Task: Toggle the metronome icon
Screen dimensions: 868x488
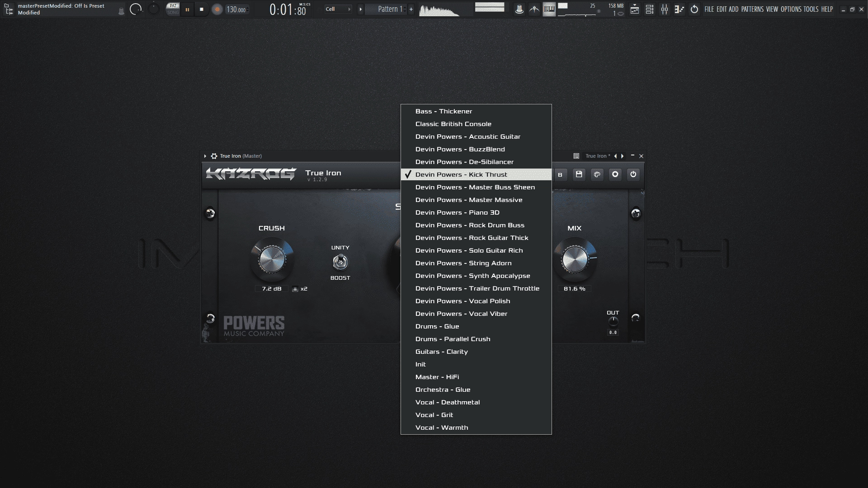Action: coord(519,9)
